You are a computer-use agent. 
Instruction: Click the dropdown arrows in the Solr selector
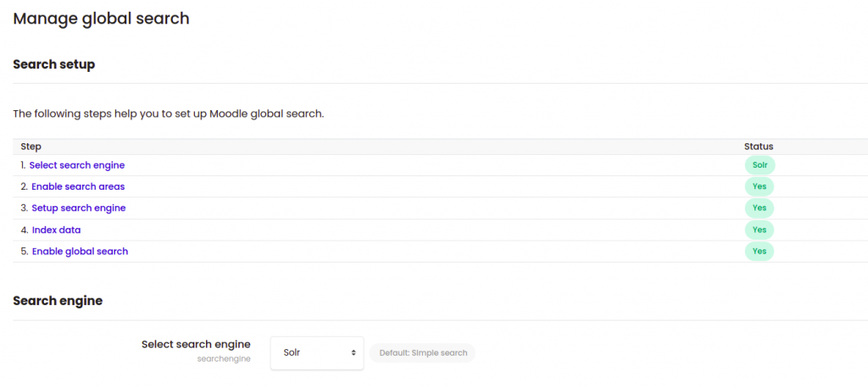click(353, 352)
